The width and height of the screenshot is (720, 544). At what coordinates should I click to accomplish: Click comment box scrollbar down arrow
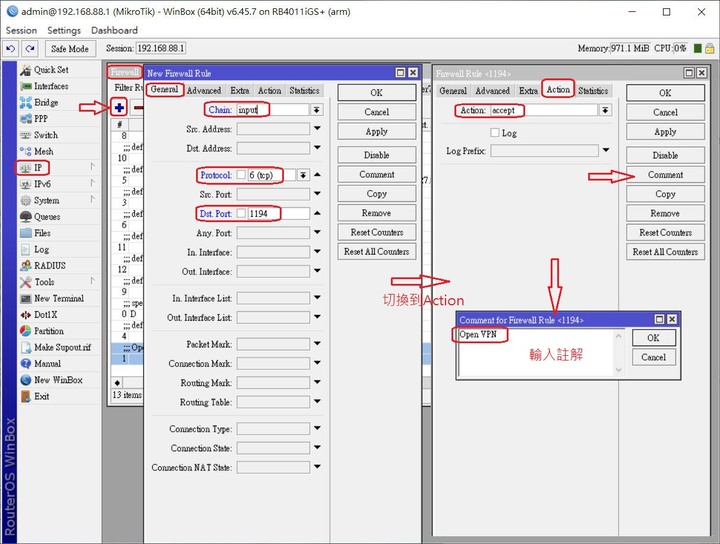(619, 370)
